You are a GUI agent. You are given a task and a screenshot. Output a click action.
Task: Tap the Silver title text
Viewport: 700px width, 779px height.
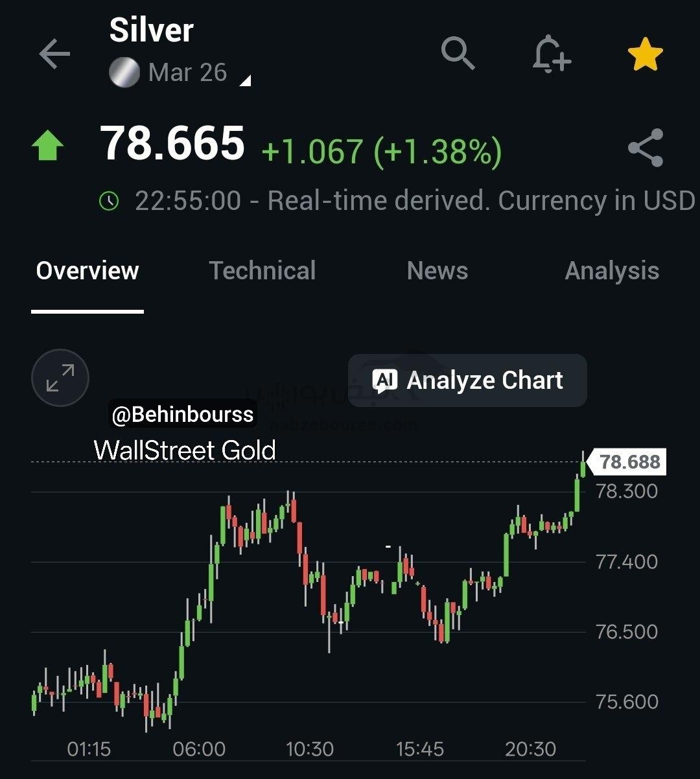(x=151, y=30)
